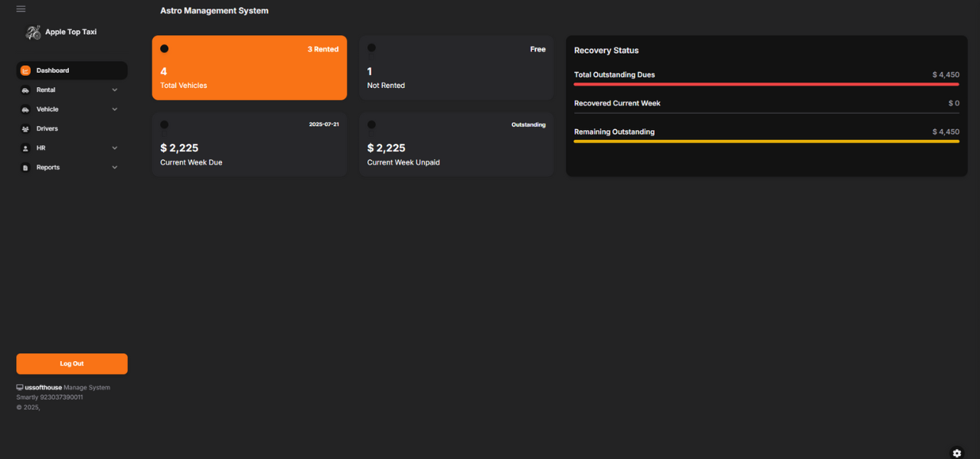Open the Current Week Due card
The image size is (980, 459).
tap(249, 144)
